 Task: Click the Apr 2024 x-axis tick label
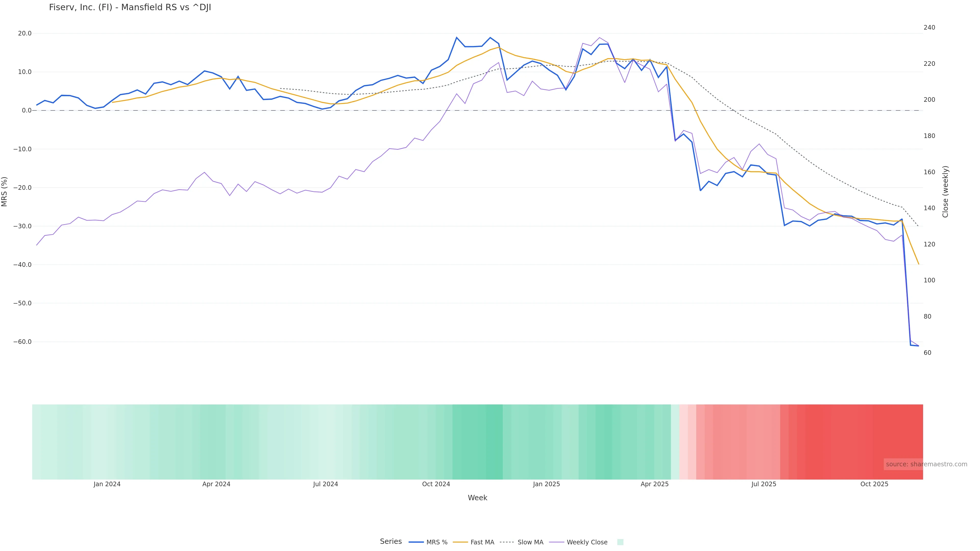click(216, 484)
